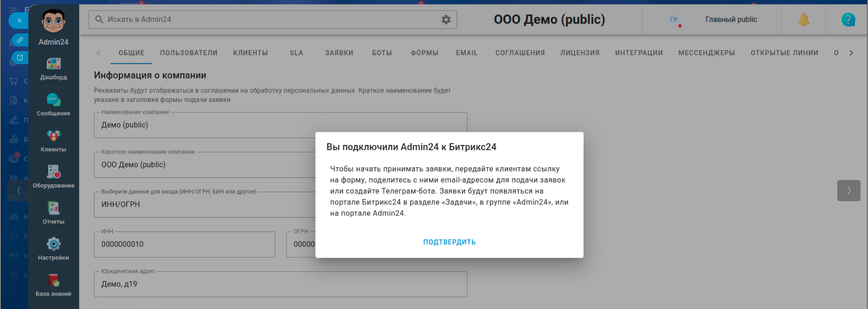Open notifications bell icon

804,20
